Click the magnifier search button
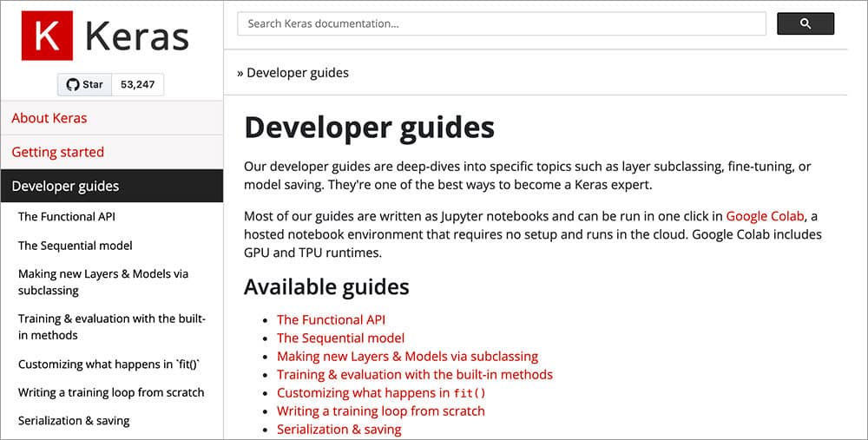The width and height of the screenshot is (868, 440). [806, 23]
